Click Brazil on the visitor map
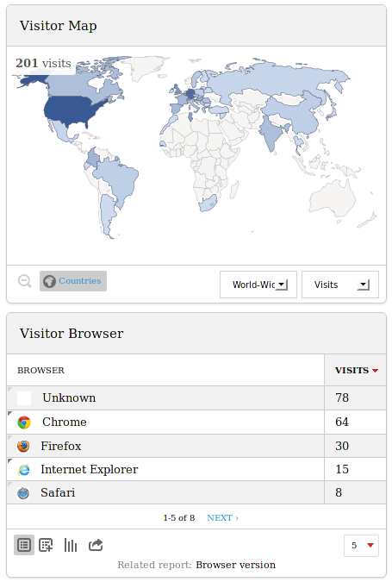This screenshot has height=582, width=392. [118, 178]
